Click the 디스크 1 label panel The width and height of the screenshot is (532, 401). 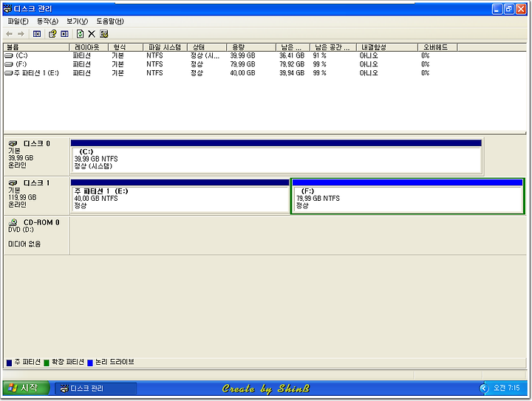(36, 196)
